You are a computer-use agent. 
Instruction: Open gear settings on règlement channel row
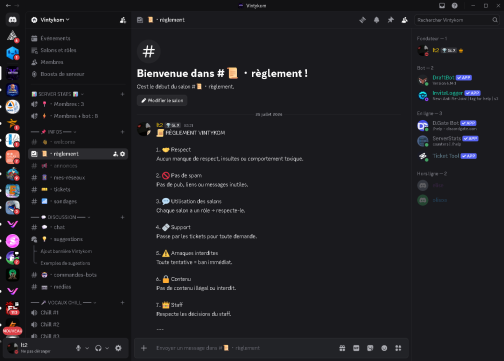click(122, 154)
